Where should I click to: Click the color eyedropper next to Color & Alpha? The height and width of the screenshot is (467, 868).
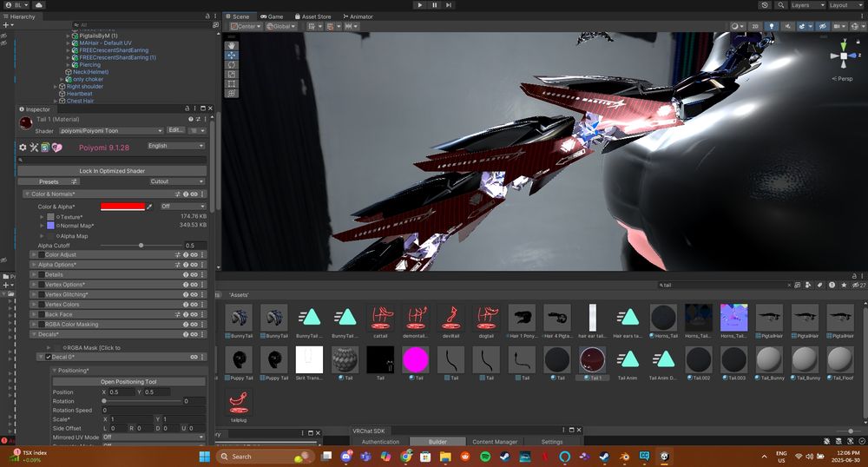coord(149,207)
